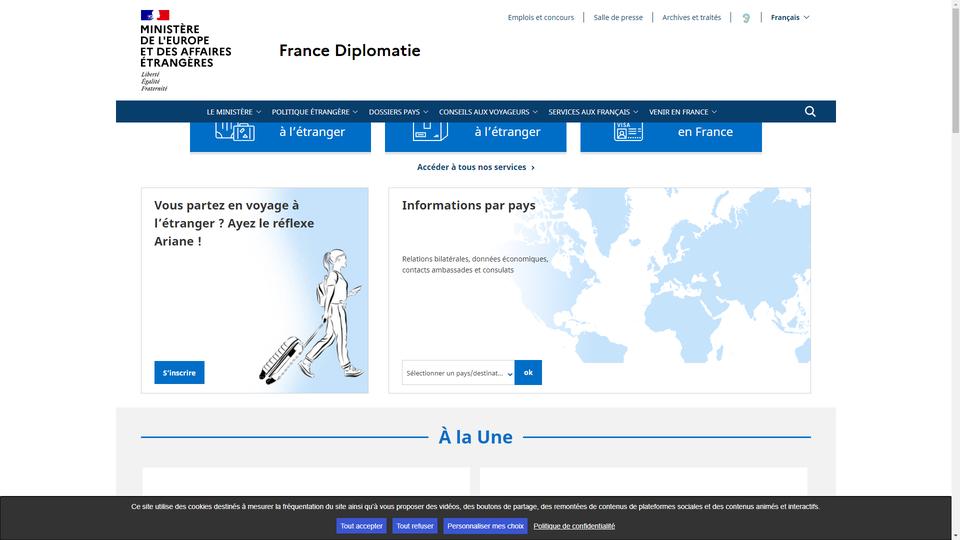Expand Dossiers pays menu
Screen dimensions: 960x540
pos(398,112)
